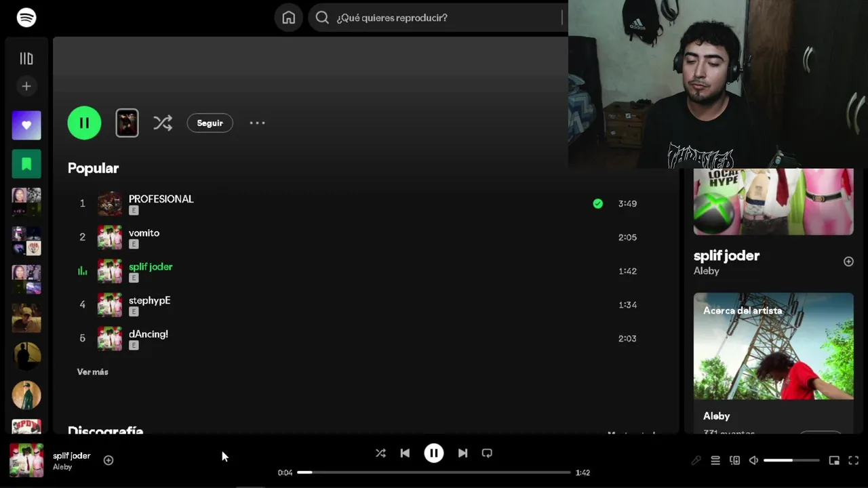The image size is (868, 488).
Task: Expand the list with Ver más
Action: click(92, 372)
